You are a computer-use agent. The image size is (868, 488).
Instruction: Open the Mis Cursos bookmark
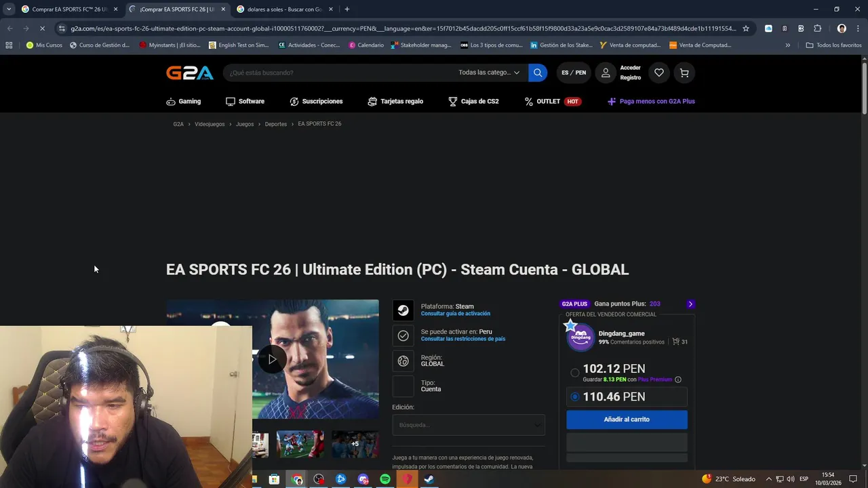[44, 45]
